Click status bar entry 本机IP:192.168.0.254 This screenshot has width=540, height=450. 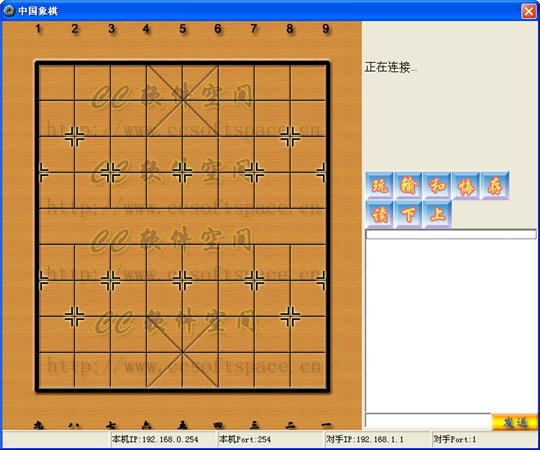pos(155,439)
